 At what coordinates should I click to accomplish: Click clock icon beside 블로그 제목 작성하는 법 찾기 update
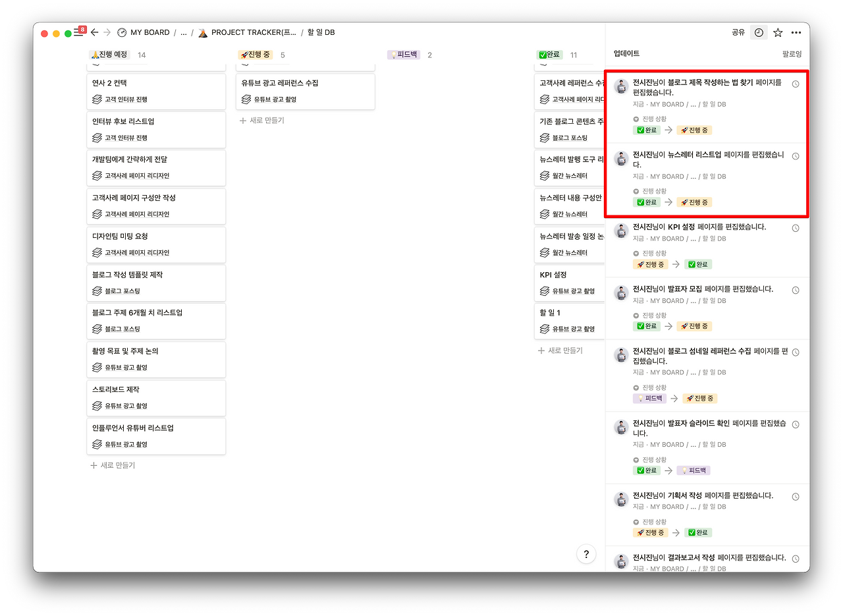pos(796,84)
